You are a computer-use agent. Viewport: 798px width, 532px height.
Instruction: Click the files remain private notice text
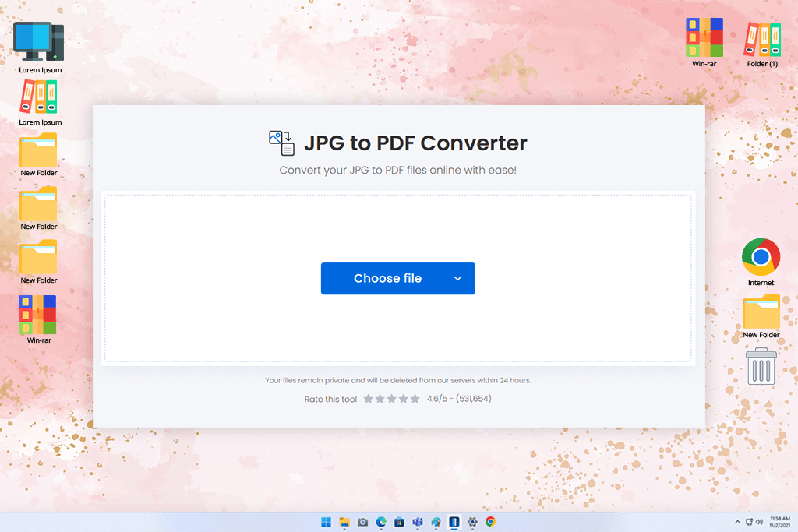tap(397, 380)
